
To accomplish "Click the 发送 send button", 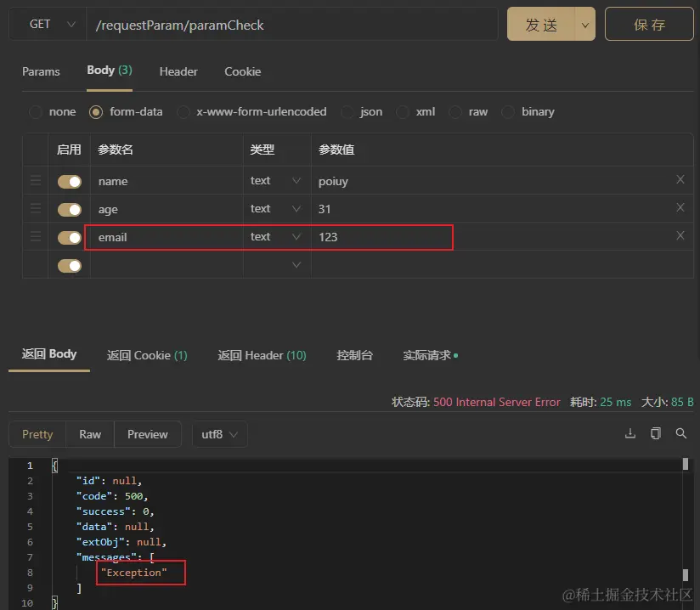I will tap(541, 25).
